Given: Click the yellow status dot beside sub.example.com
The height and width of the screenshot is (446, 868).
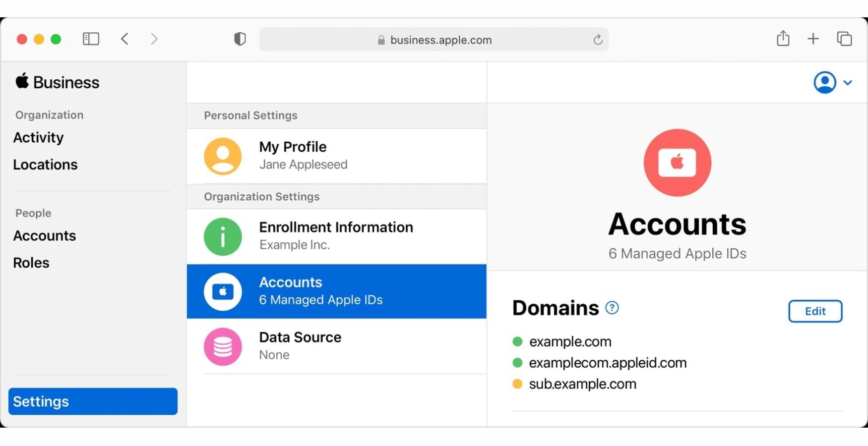Looking at the screenshot, I should click(517, 384).
